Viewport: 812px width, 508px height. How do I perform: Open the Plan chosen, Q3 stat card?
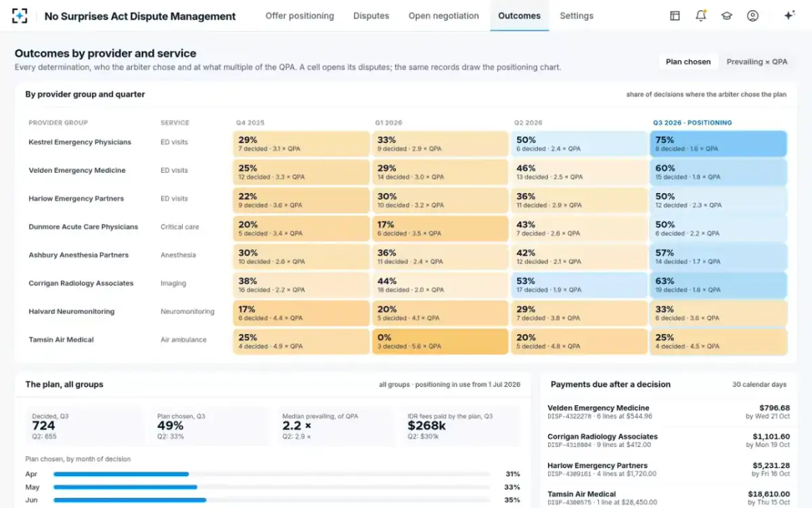[x=210, y=426]
